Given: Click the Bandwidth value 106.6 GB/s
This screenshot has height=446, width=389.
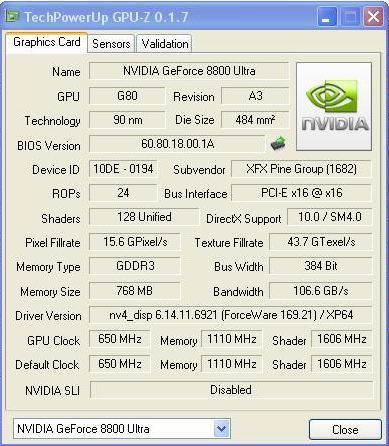Looking at the screenshot, I should [321, 291].
